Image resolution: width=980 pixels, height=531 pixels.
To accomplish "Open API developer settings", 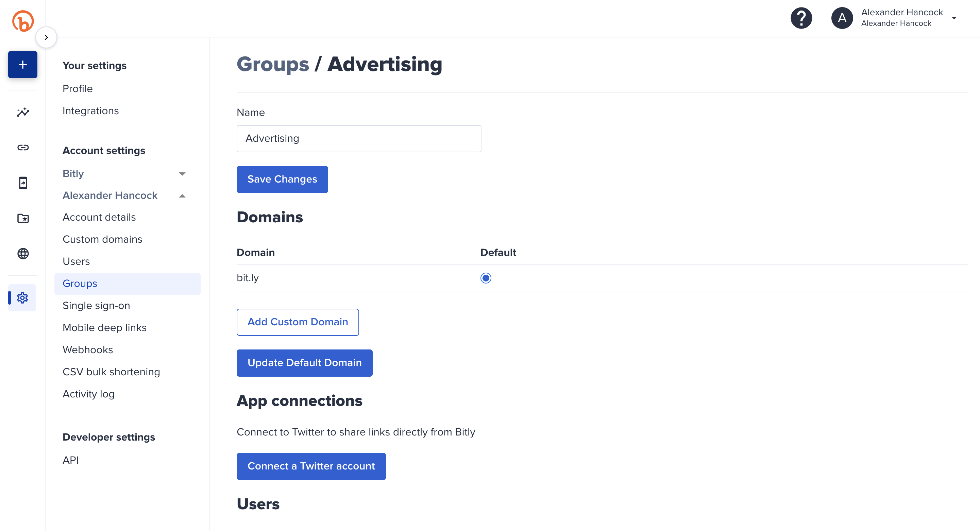I will [x=70, y=460].
